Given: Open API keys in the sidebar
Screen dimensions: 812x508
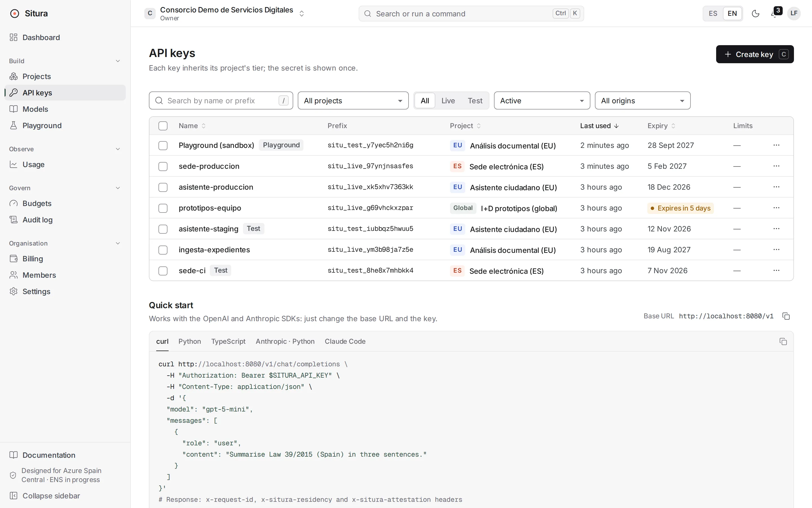Looking at the screenshot, I should [65, 93].
